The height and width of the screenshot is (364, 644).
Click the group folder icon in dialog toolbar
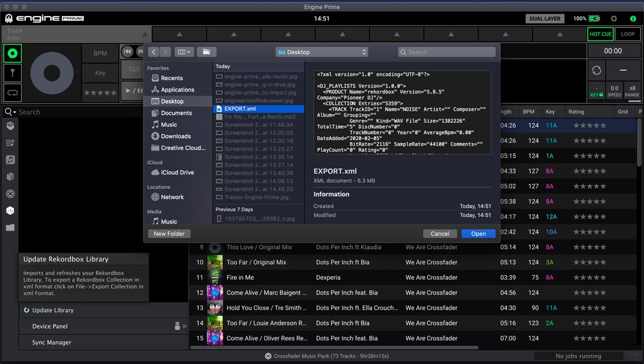[x=207, y=52]
